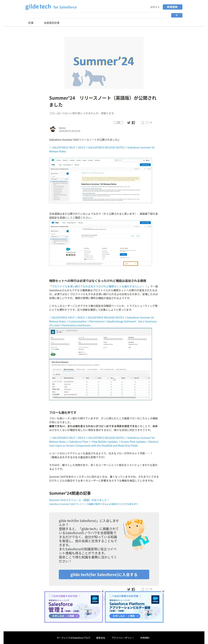Share on Facebook from bottom share row
This screenshot has width=208, height=644.
pyautogui.click(x=133, y=589)
